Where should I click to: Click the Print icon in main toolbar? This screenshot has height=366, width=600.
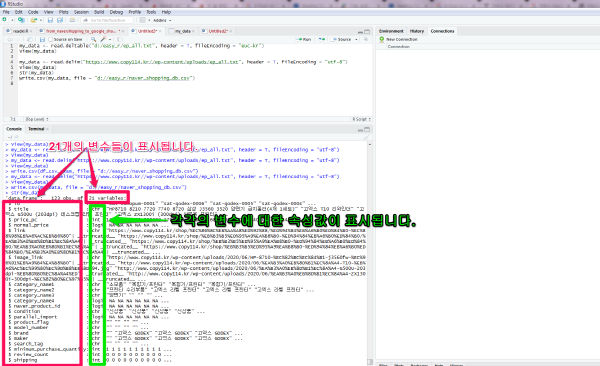pos(72,20)
